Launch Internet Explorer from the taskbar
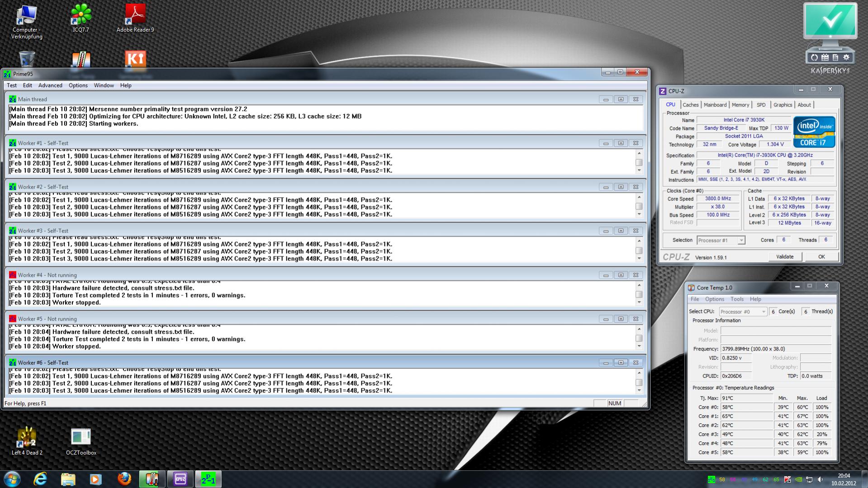Image resolution: width=868 pixels, height=488 pixels. click(40, 479)
